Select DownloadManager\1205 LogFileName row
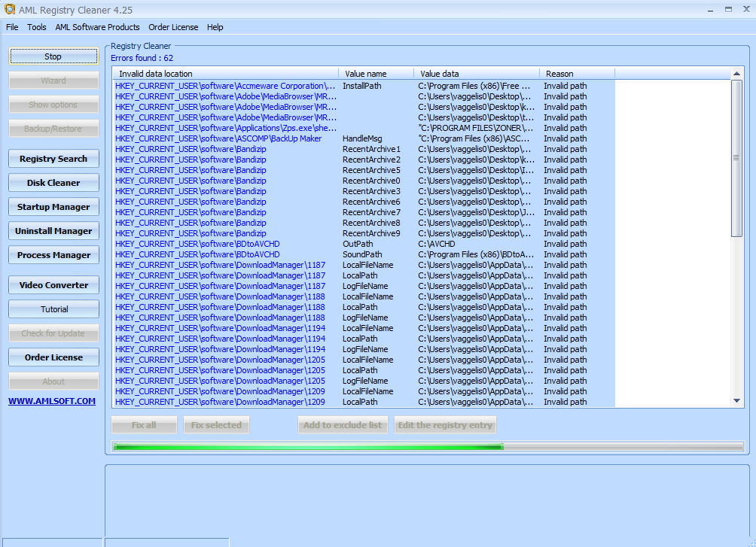Image resolution: width=756 pixels, height=547 pixels. pyautogui.click(x=364, y=381)
